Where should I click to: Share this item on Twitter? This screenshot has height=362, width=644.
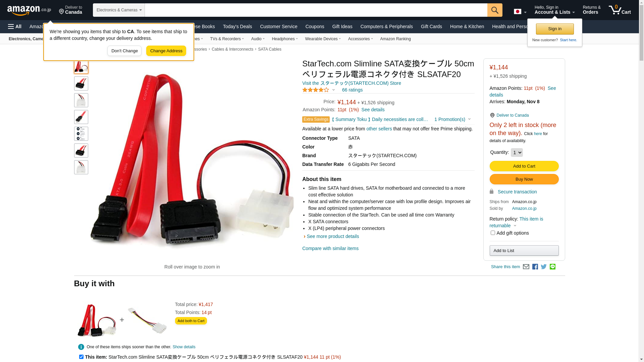coord(544,267)
